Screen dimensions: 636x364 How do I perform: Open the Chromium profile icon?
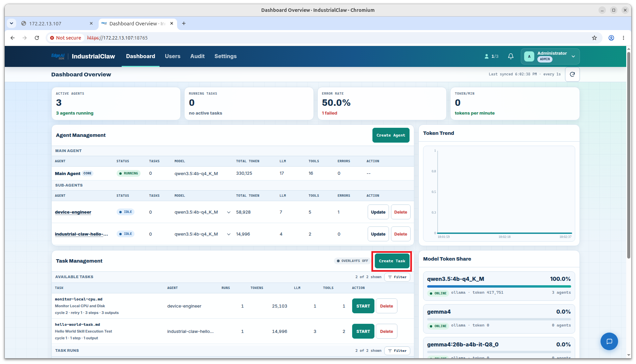pos(611,38)
